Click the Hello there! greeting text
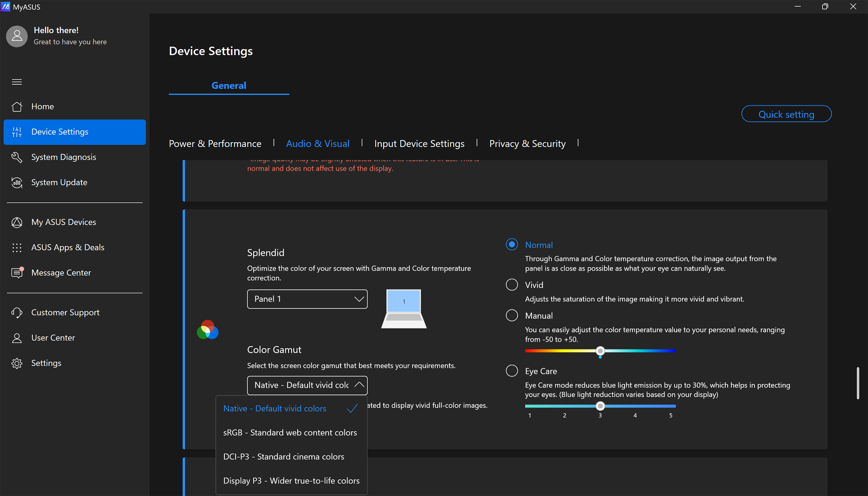The width and height of the screenshot is (868, 496). click(x=56, y=30)
